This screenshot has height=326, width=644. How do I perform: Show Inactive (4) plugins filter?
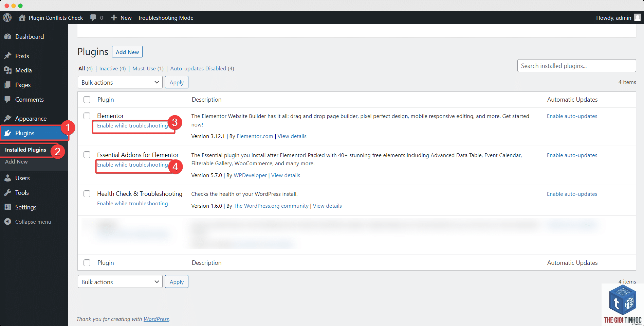point(112,69)
